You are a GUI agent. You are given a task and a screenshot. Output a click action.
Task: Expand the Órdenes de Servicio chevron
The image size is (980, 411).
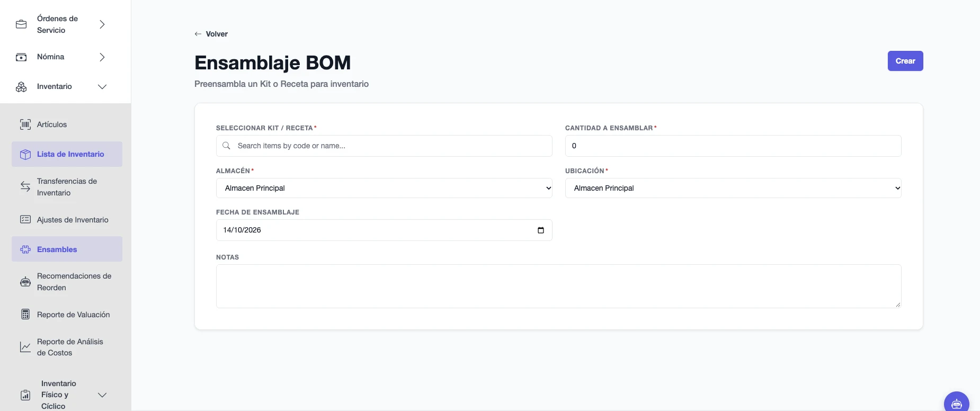[102, 24]
